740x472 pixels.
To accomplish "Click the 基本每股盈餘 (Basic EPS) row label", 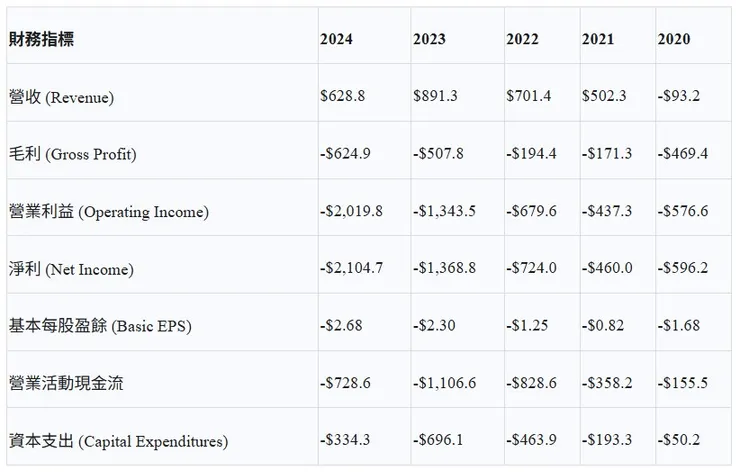I will [x=98, y=326].
